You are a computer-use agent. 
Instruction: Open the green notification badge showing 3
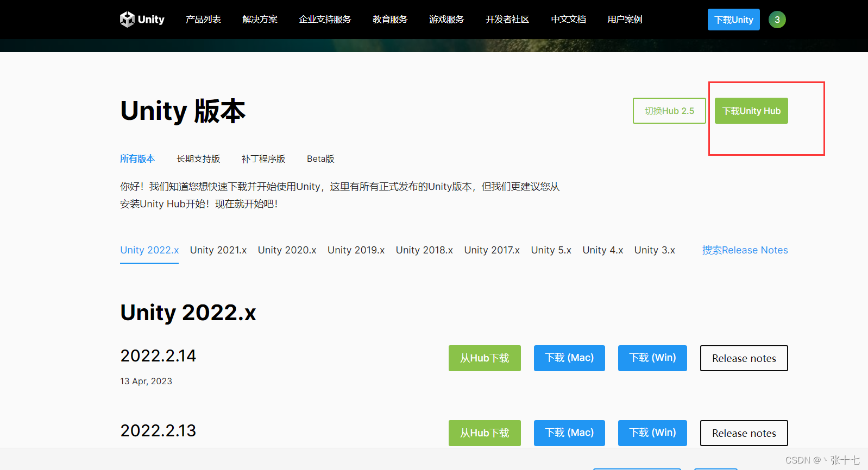tap(777, 20)
